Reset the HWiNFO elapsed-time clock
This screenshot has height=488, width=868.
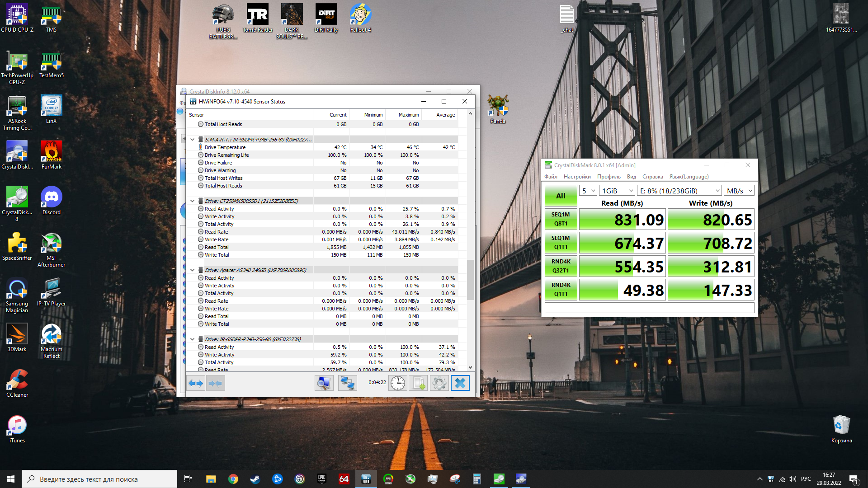[x=398, y=383]
